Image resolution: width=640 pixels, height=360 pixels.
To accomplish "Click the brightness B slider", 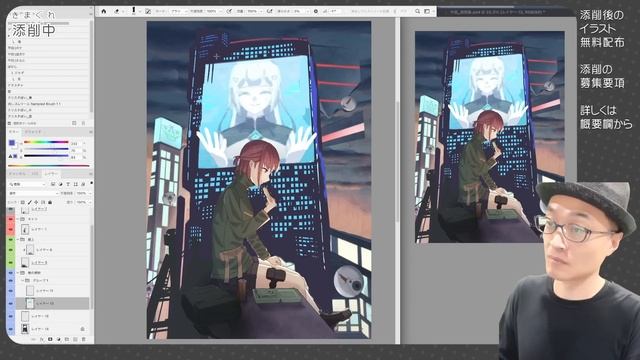I will (46, 156).
